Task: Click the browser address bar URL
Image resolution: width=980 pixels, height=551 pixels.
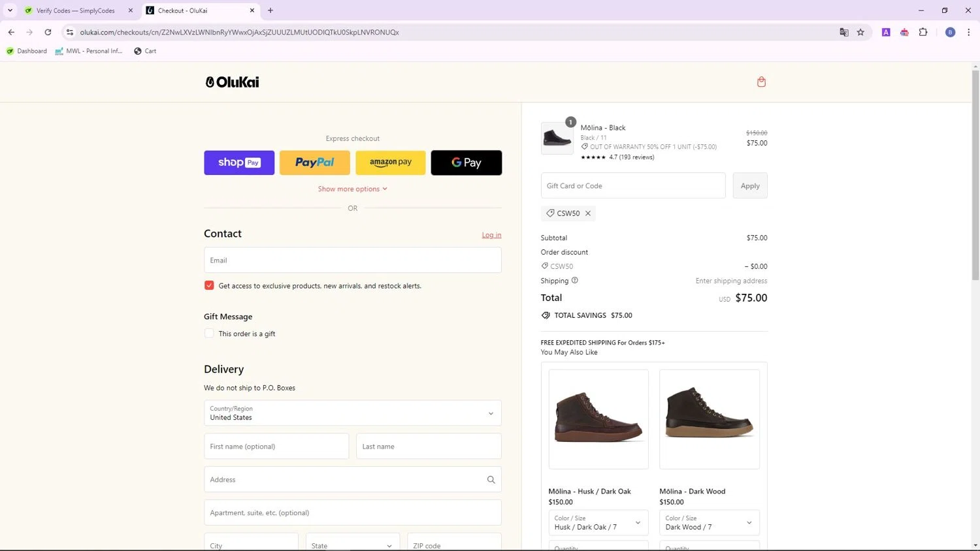Action: [240, 32]
